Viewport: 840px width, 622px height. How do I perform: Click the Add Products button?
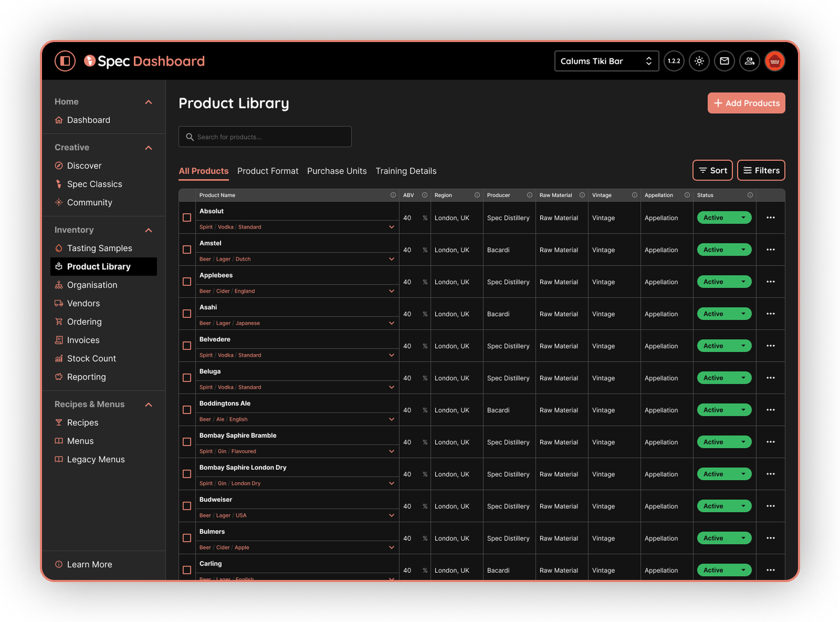pos(746,103)
